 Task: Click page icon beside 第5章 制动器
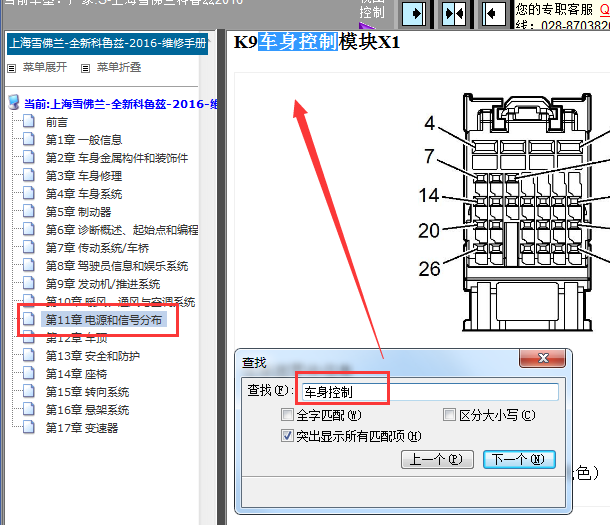coord(29,211)
